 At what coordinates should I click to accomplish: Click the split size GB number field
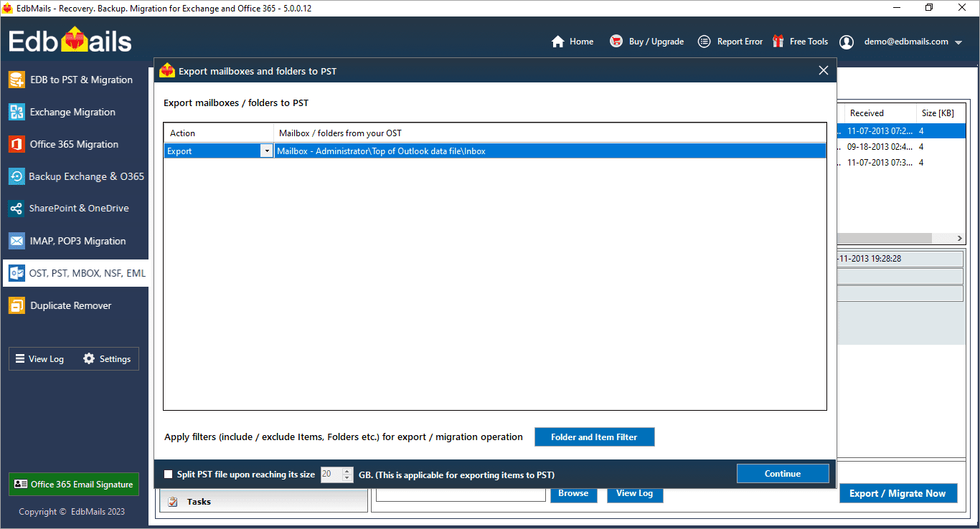point(331,475)
